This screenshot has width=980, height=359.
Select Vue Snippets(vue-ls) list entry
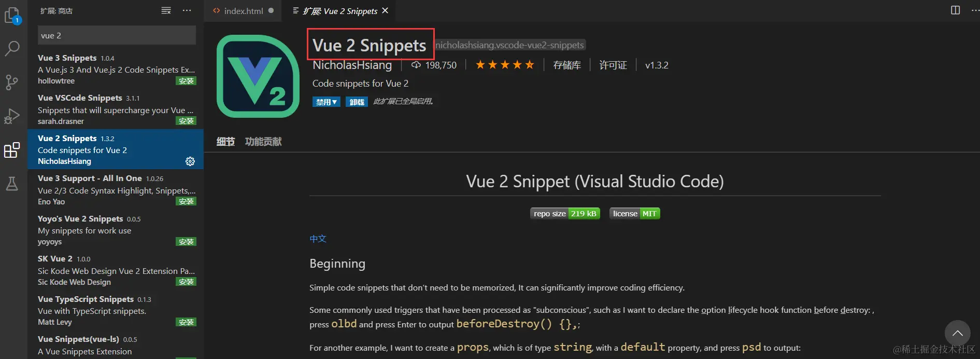[116, 345]
